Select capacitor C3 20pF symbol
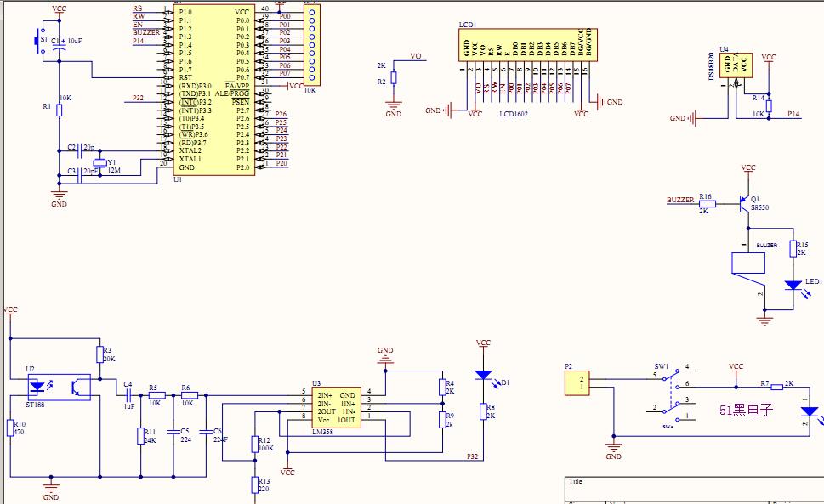 (80, 175)
